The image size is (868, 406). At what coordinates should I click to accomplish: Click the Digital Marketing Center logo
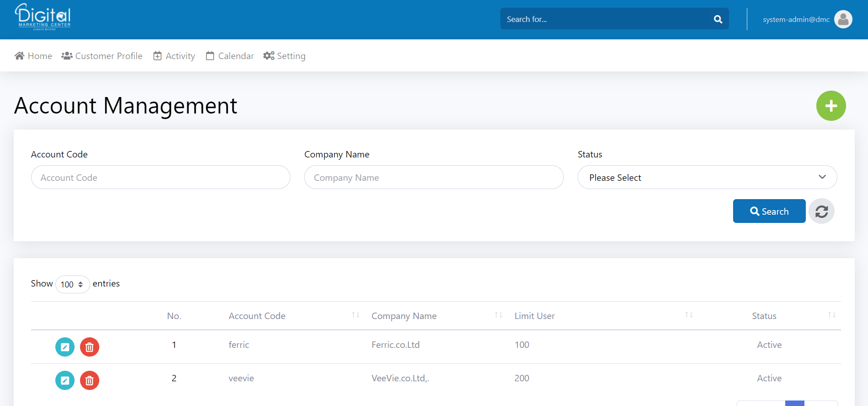pos(43,17)
